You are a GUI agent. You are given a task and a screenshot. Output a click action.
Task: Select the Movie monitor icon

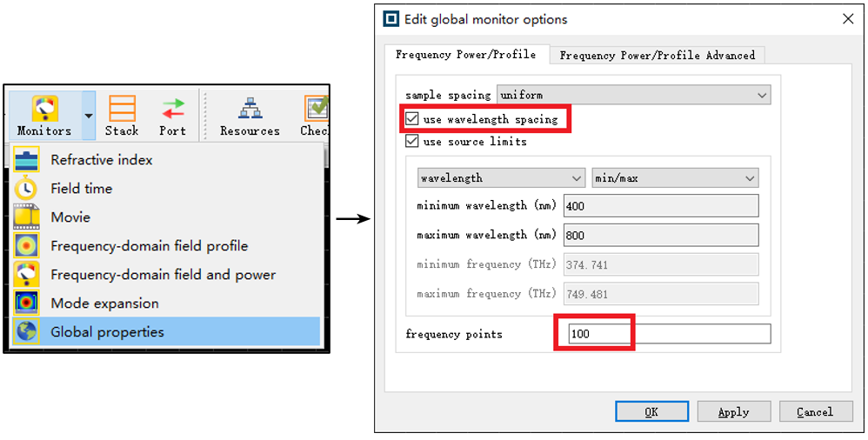[26, 217]
